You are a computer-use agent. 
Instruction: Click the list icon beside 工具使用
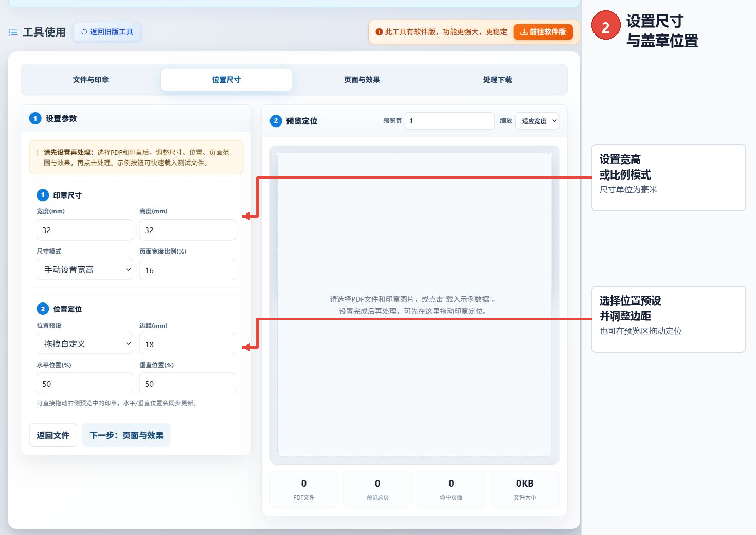[13, 32]
